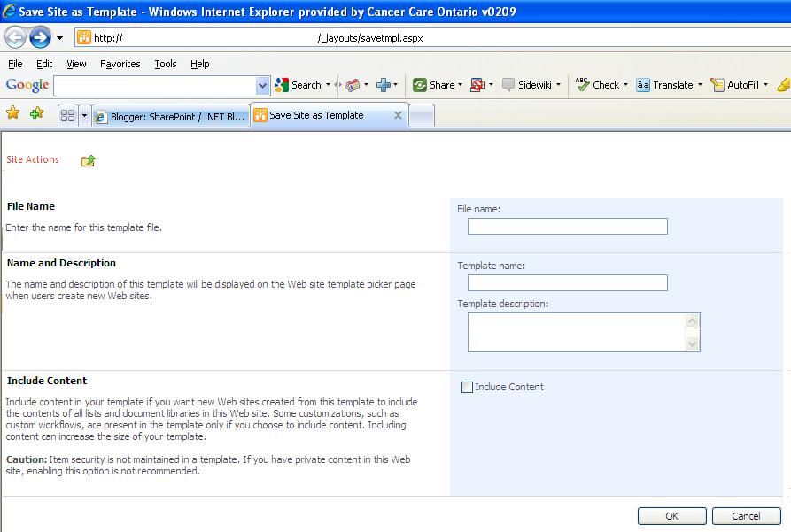This screenshot has width=791, height=532.
Task: Go back with the browser Back arrow
Action: [x=15, y=38]
